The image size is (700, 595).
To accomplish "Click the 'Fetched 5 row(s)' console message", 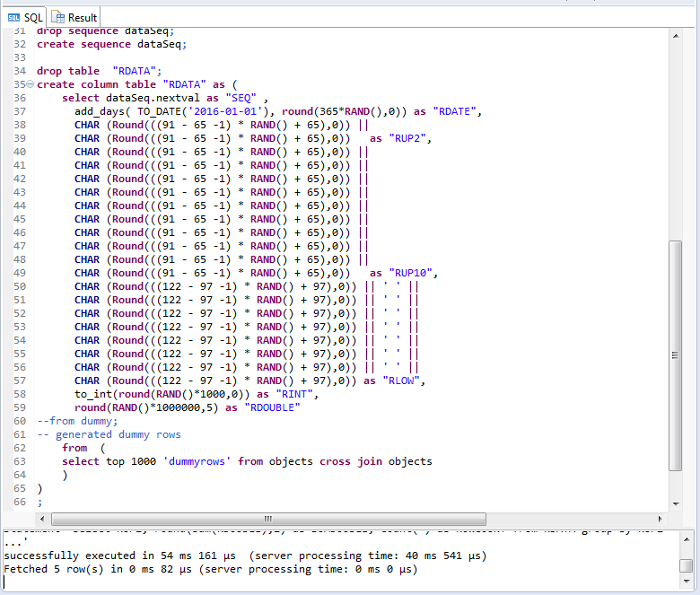I will point(210,569).
